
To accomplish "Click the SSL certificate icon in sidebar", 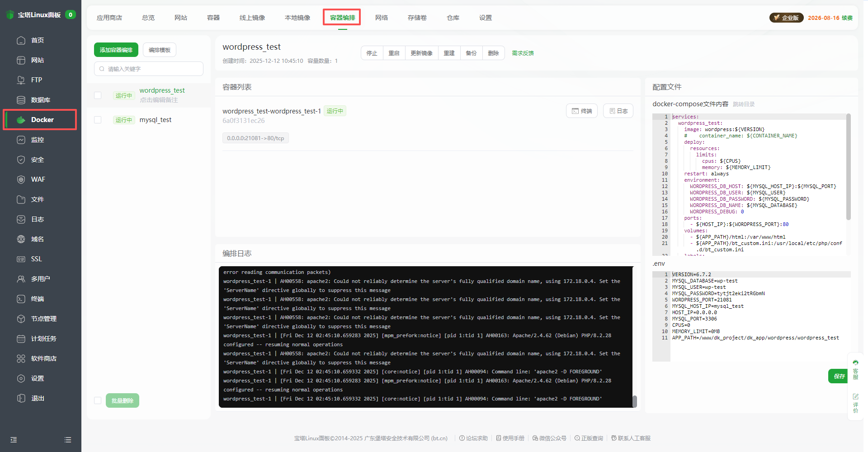I will (21, 259).
